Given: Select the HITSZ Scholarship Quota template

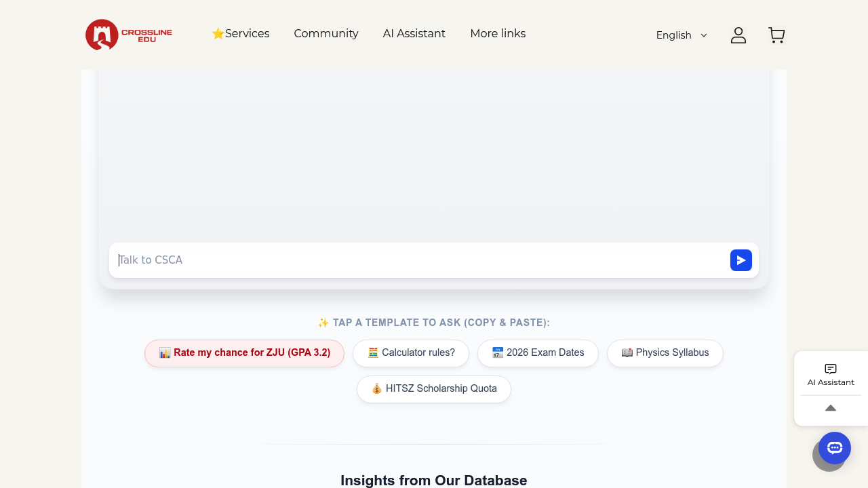Looking at the screenshot, I should point(434,389).
